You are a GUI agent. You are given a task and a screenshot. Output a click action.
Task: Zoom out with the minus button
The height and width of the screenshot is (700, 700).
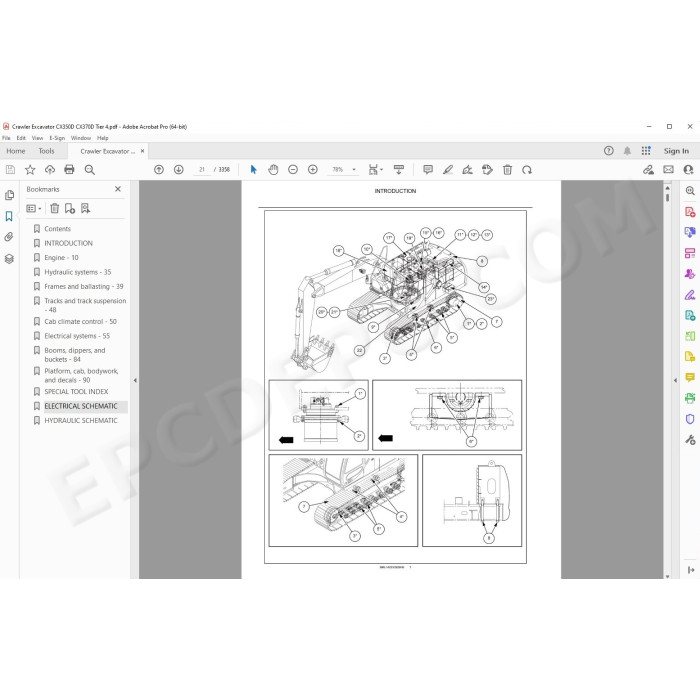click(x=293, y=170)
